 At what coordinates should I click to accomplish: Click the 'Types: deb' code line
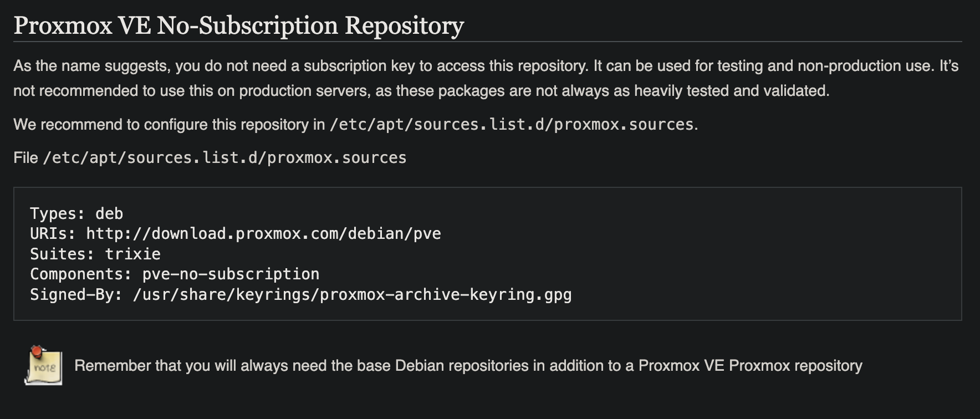(76, 213)
